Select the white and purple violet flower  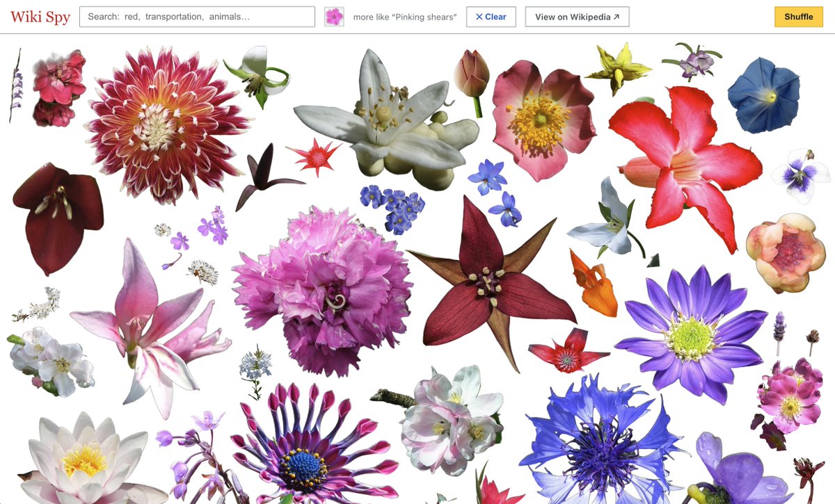point(800,175)
